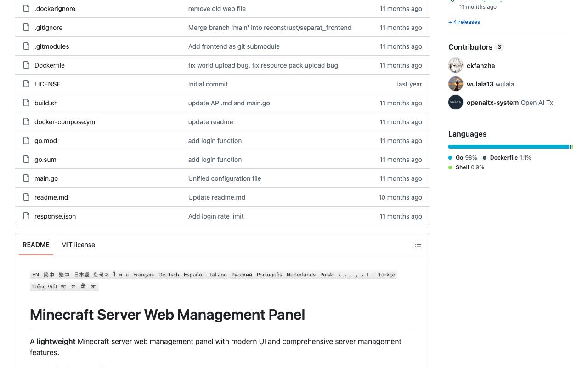Click the file icon beside go.mod
The image size is (588, 368).
[26, 140]
